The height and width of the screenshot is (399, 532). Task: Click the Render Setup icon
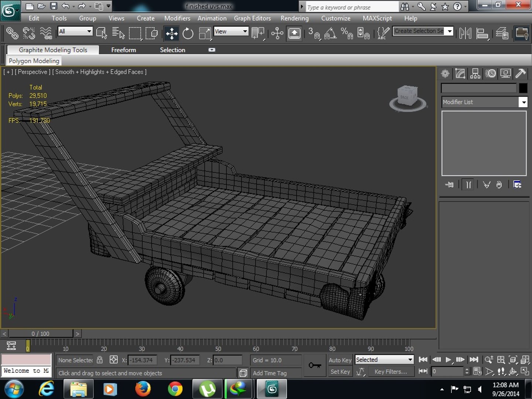pos(521,34)
